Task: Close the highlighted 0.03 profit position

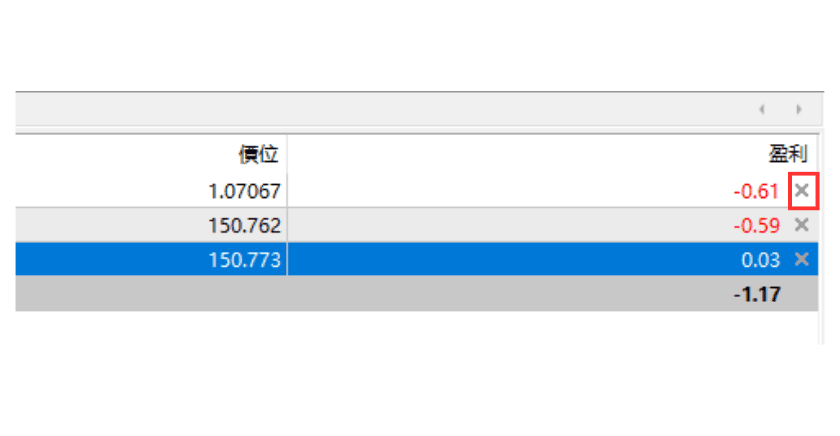Action: pos(802,260)
